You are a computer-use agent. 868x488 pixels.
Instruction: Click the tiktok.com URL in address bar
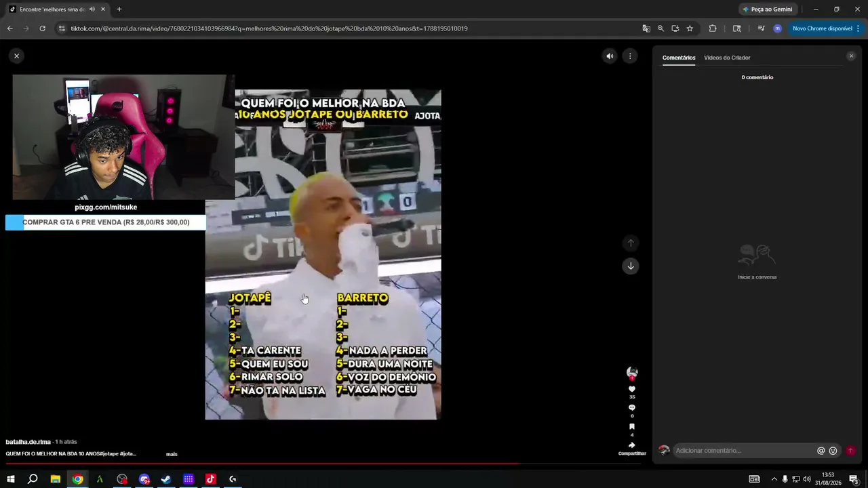[269, 28]
